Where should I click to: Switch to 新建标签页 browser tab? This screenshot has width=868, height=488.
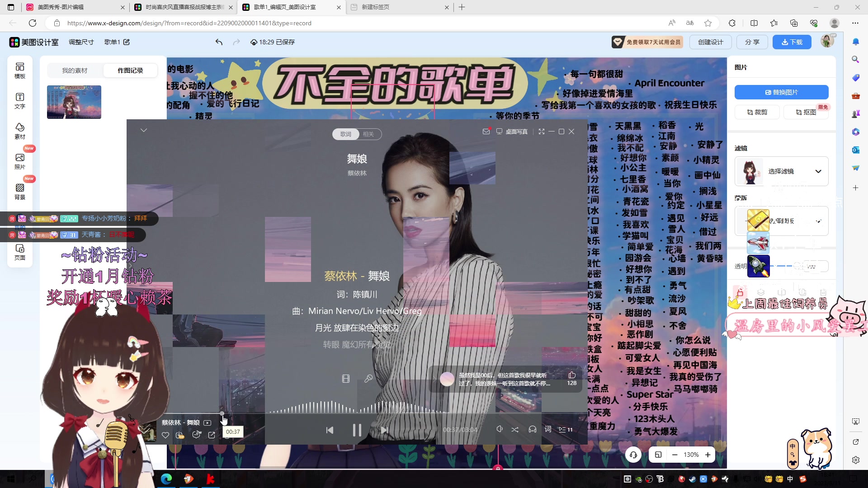[x=399, y=7]
